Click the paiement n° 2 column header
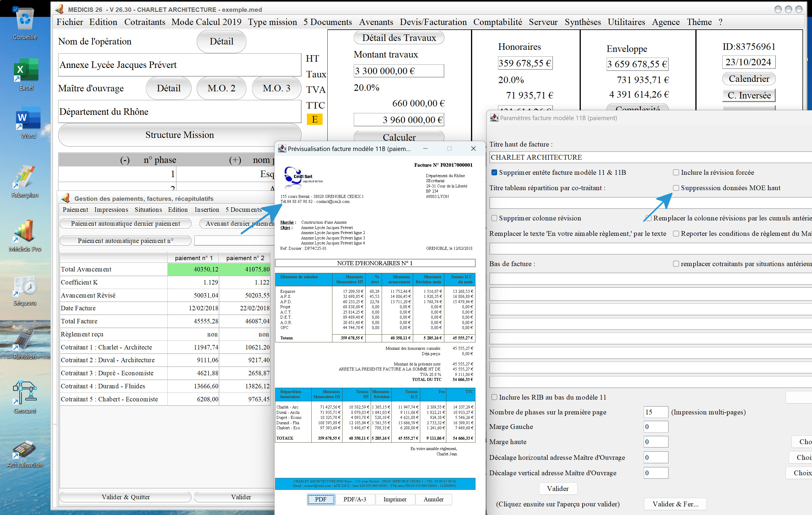 245,258
